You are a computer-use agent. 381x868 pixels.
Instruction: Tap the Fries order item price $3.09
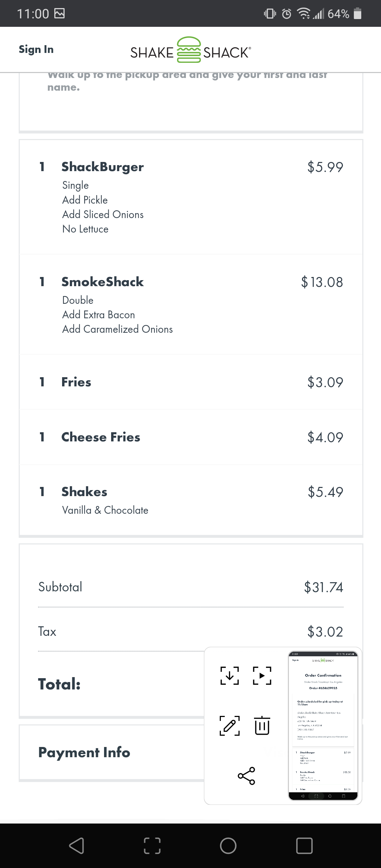325,382
